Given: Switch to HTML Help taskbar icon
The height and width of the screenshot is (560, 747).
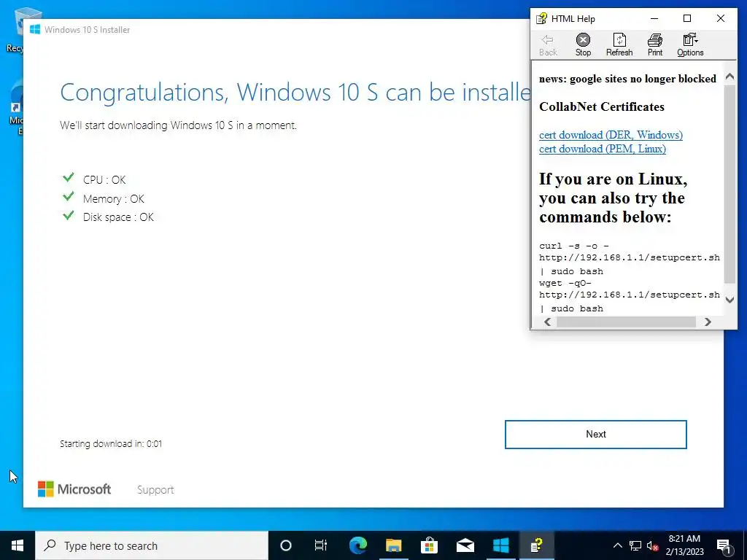Looking at the screenshot, I should (536, 545).
